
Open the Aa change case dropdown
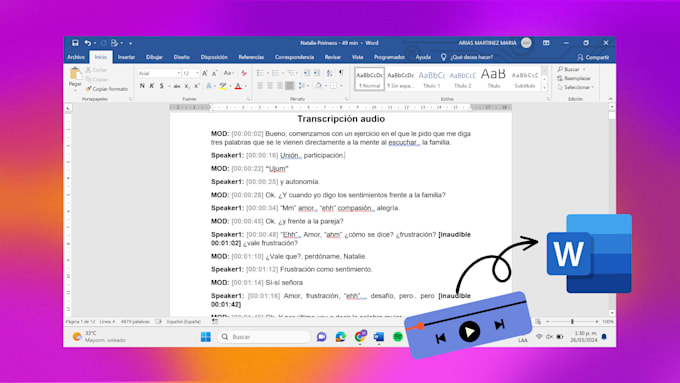229,73
